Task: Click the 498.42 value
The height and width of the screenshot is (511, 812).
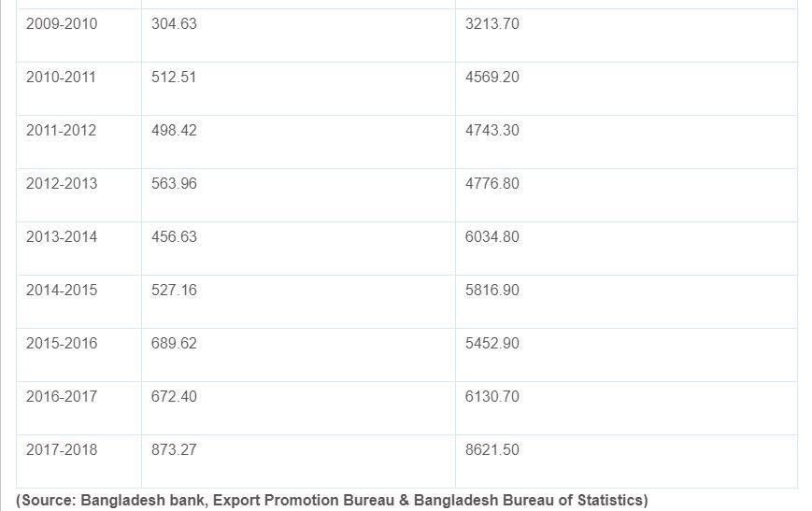Action: [x=174, y=130]
